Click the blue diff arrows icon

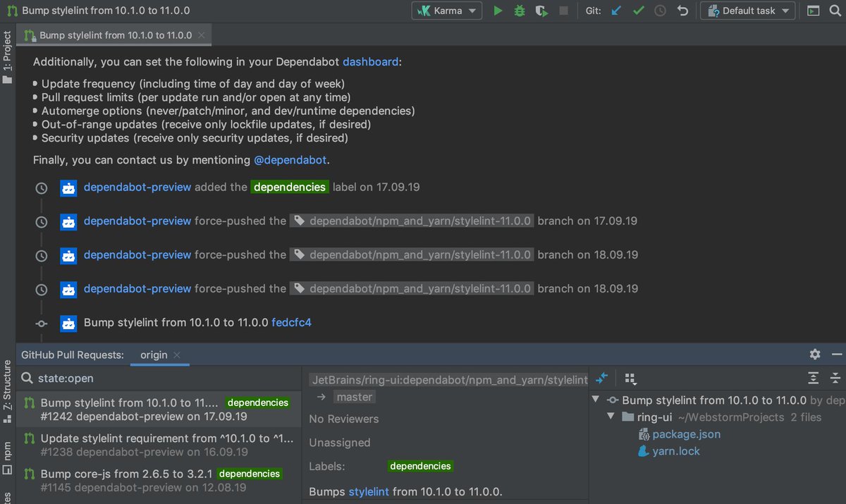601,379
